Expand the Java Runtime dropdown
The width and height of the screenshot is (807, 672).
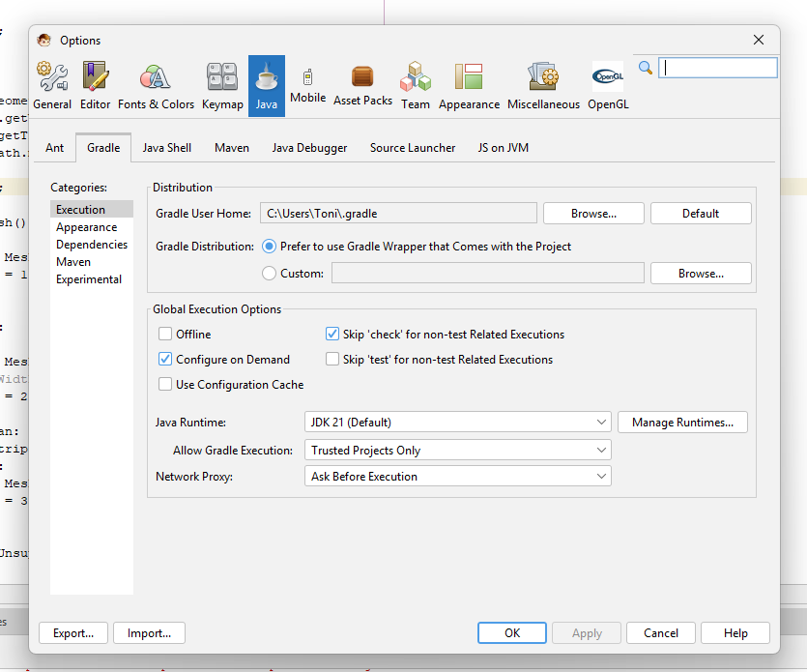(x=457, y=423)
